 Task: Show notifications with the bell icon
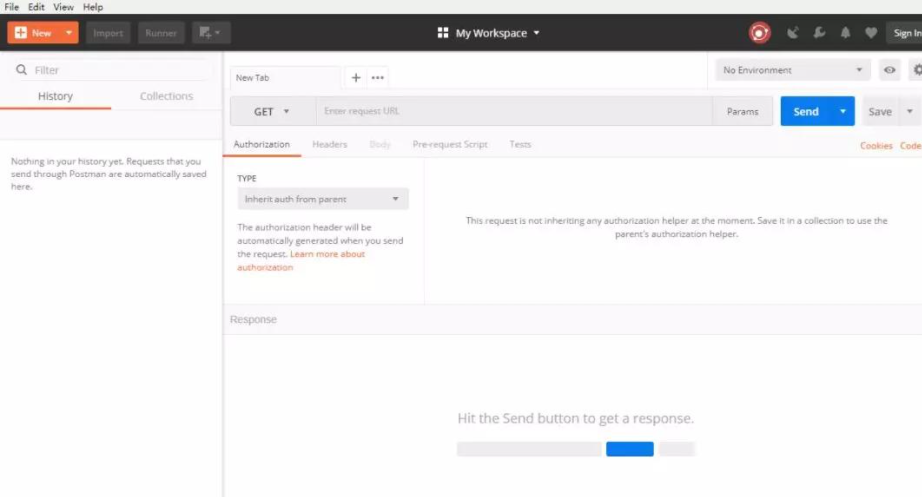(x=845, y=33)
